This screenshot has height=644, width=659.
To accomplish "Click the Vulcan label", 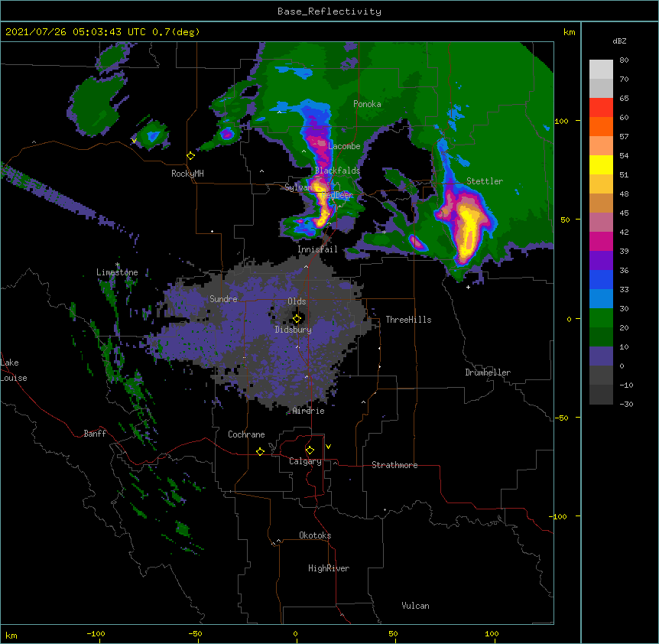I will (x=415, y=606).
